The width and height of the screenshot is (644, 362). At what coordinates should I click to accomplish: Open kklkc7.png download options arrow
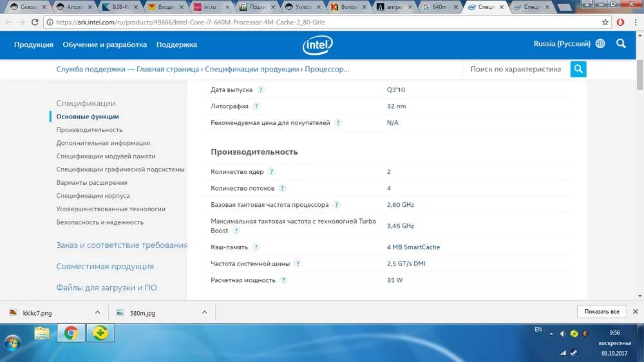pos(97,312)
